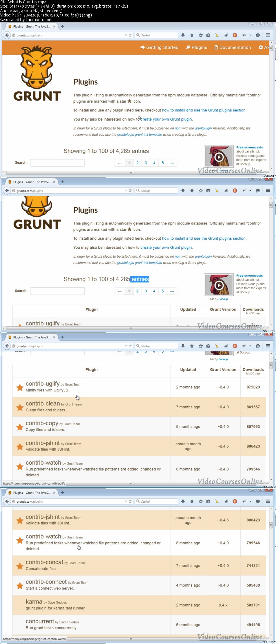
Task: Reload page in frame with orange navigation bar
Action: [x=130, y=35]
